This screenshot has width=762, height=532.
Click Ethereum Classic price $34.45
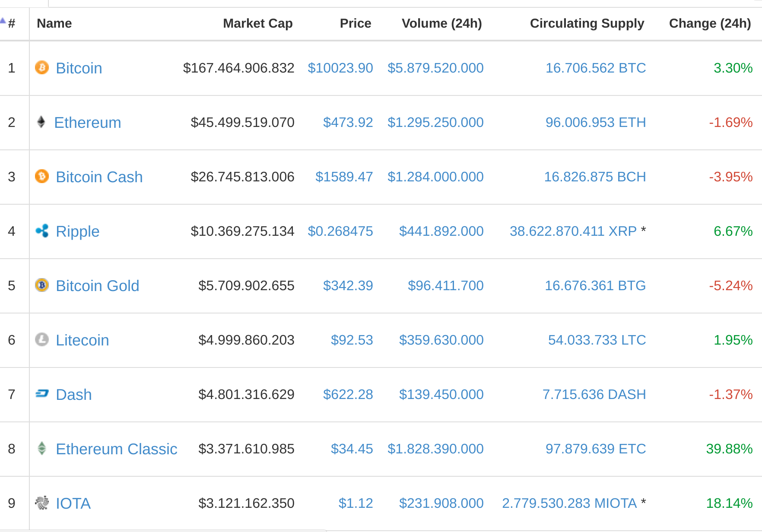352,449
